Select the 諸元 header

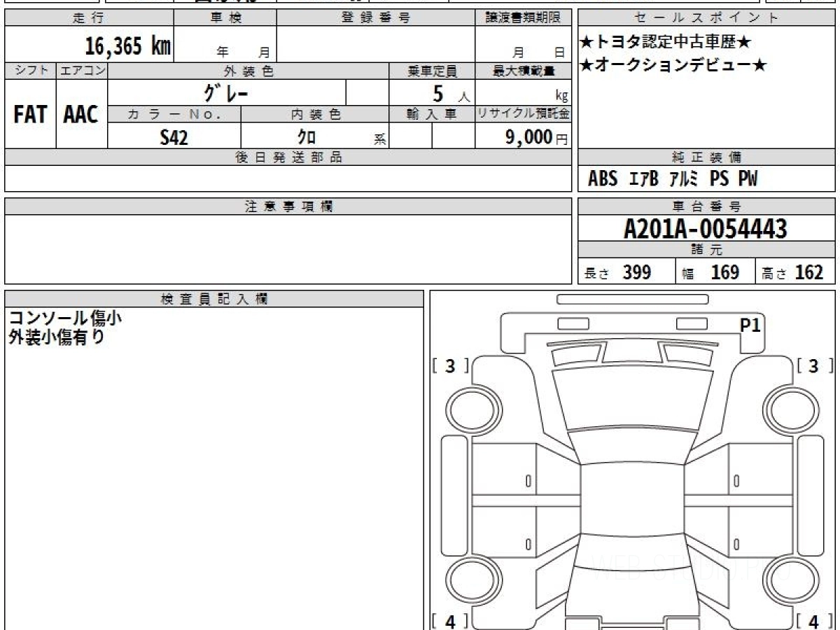[x=706, y=250]
